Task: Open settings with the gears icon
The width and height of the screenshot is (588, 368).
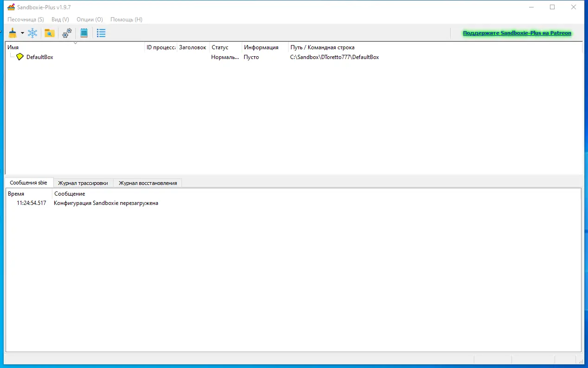Action: (67, 33)
